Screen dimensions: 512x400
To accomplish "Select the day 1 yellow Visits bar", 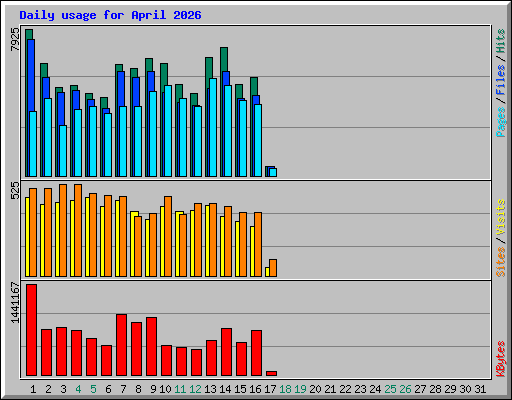I will [27, 237].
